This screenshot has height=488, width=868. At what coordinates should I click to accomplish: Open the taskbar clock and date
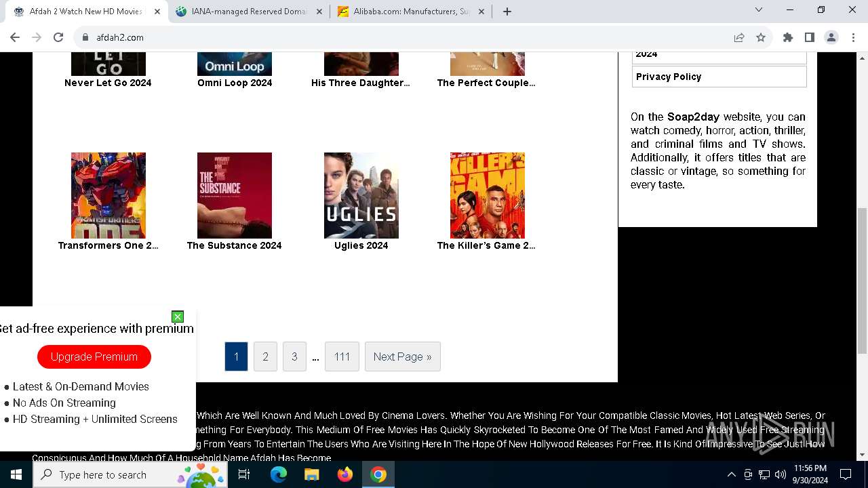810,474
